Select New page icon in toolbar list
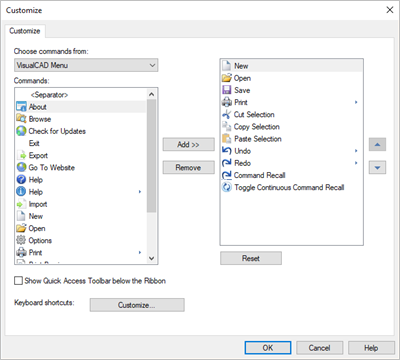 [x=227, y=66]
